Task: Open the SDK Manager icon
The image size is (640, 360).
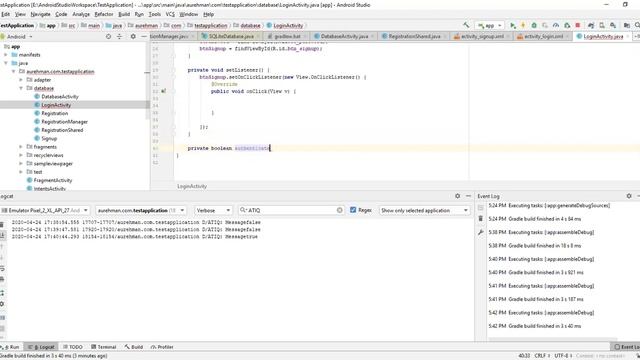Action: pos(613,25)
